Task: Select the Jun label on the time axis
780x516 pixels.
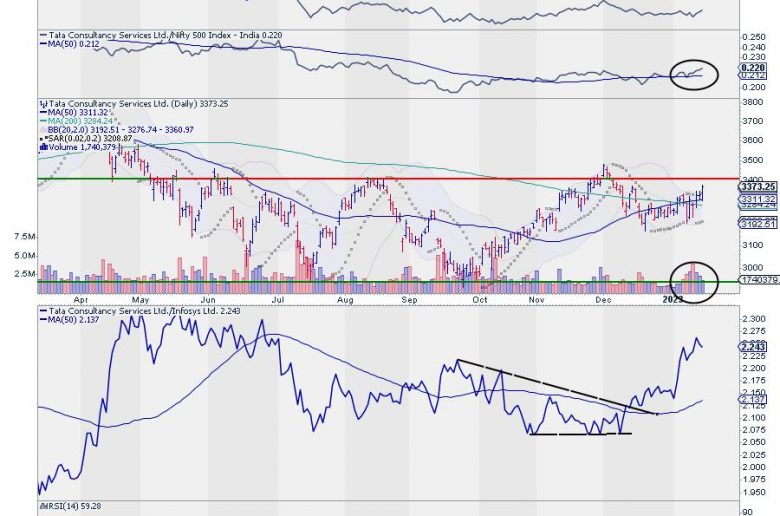Action: [208, 300]
